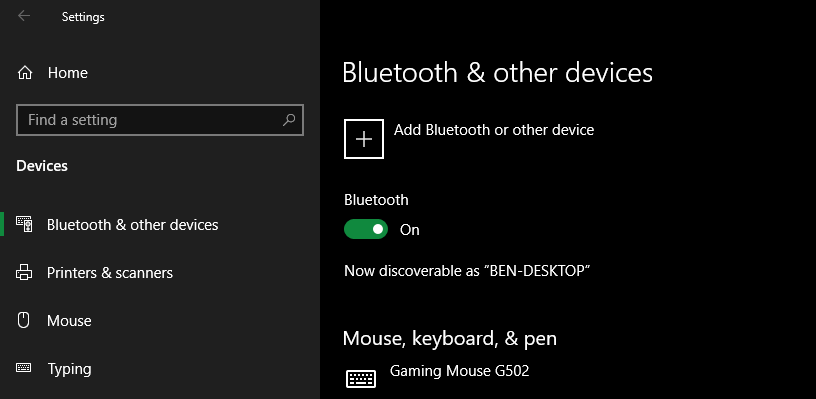Click the keyboard icon beside Gaming Mouse G502
816x399 pixels.
click(361, 378)
